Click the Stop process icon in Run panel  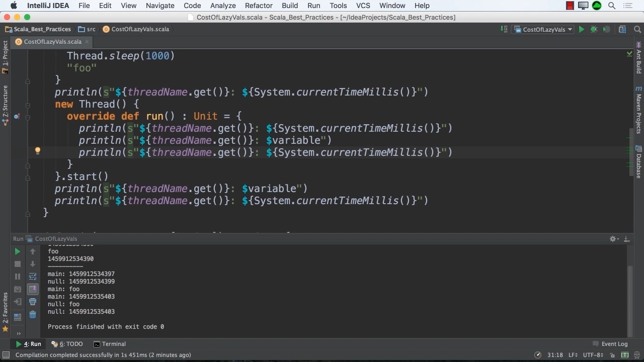point(18,264)
